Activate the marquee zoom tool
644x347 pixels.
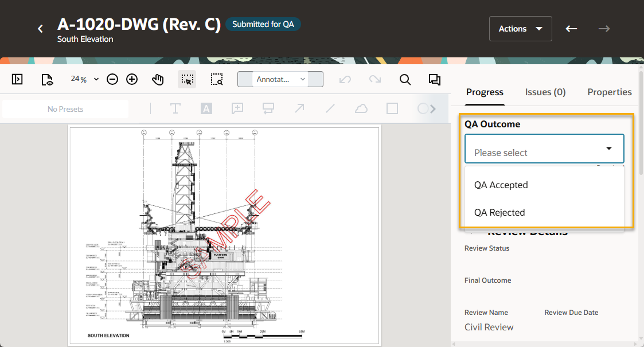216,80
